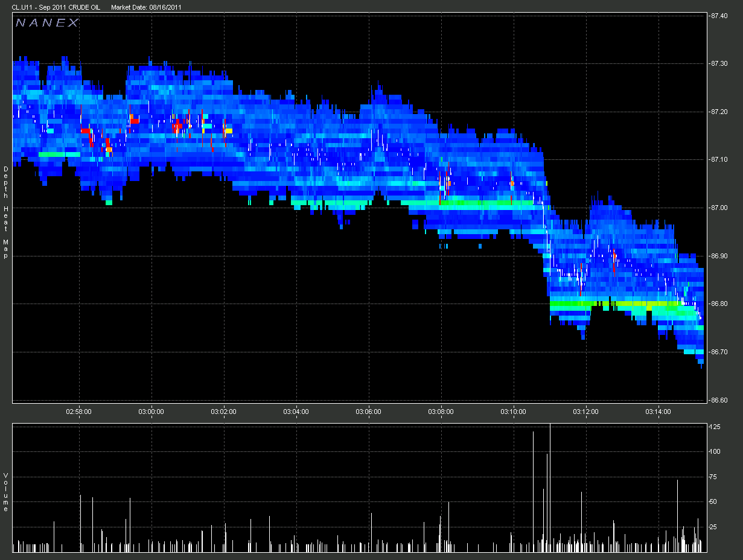Click the 50 volume axis label
Image resolution: width=743 pixels, height=560 pixels.
(714, 501)
